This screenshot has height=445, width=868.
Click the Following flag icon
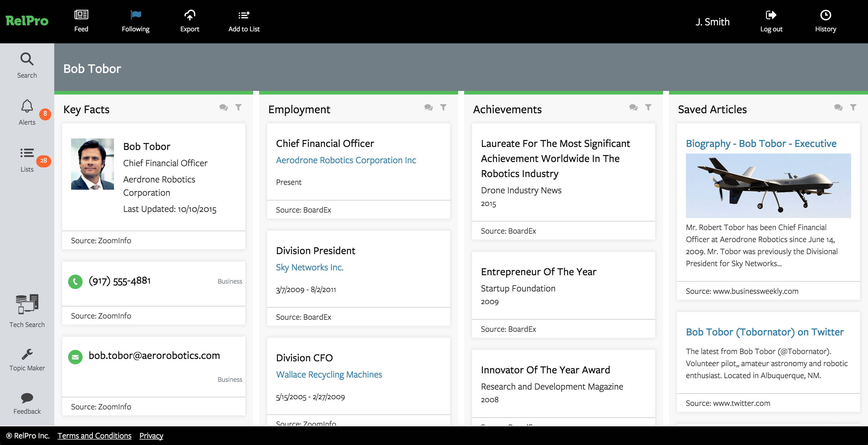pos(136,15)
